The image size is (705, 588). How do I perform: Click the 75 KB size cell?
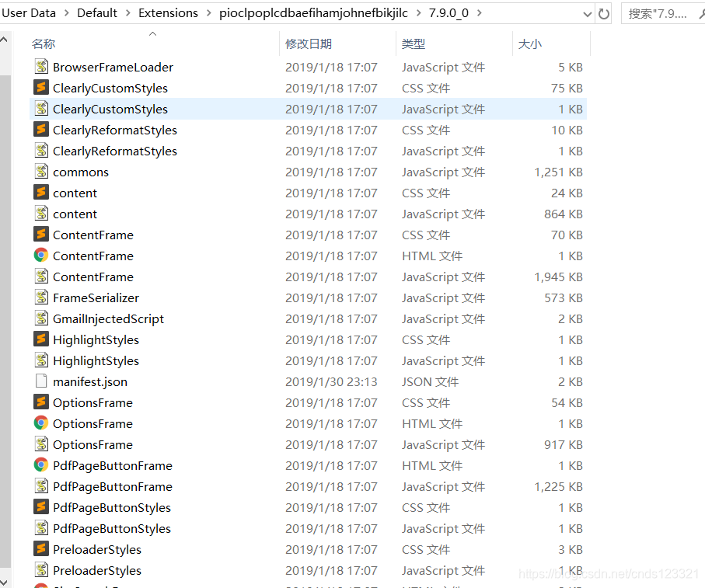pos(567,88)
